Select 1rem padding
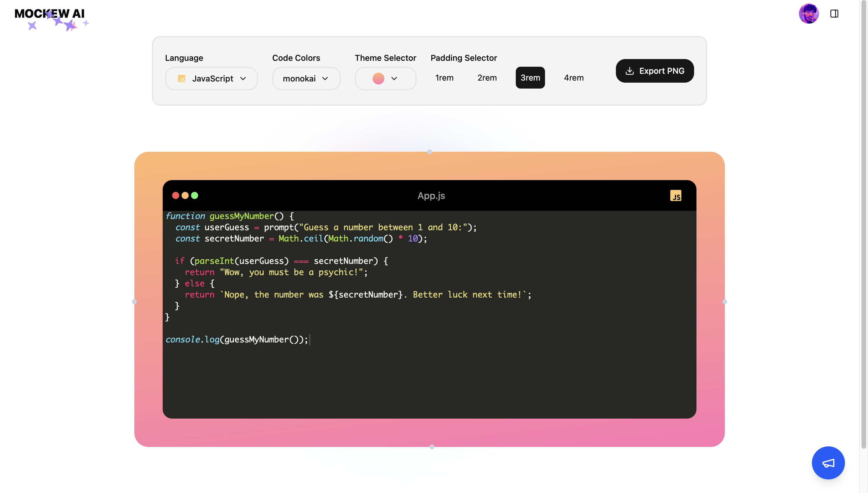This screenshot has width=868, height=493. coord(444,78)
